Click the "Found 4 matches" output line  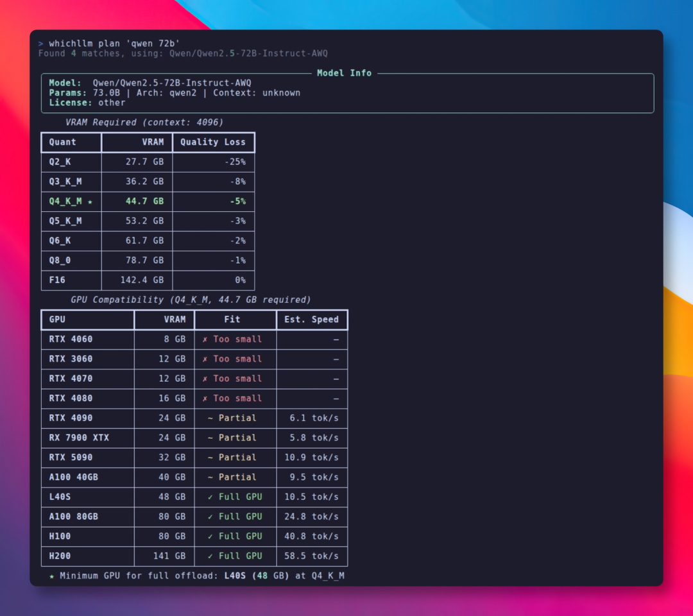tap(183, 53)
